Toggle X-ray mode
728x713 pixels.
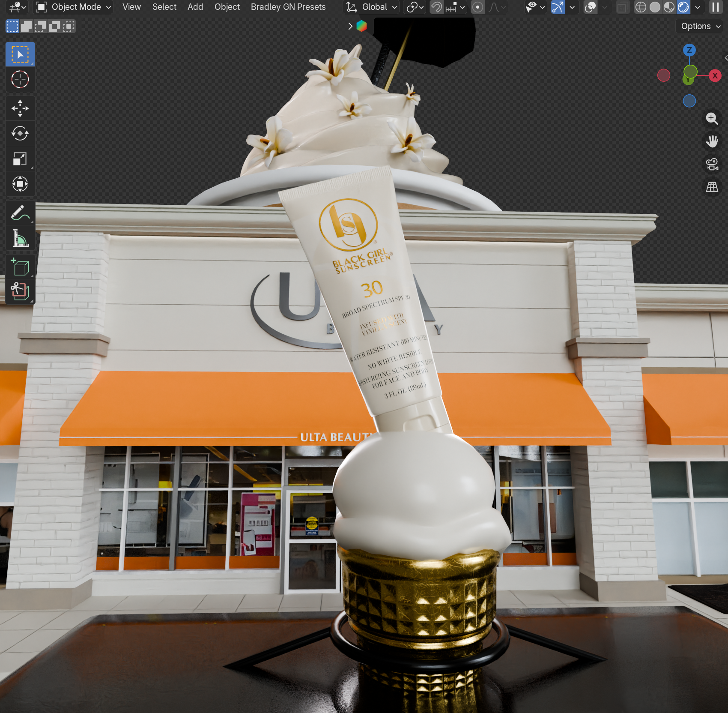[622, 7]
